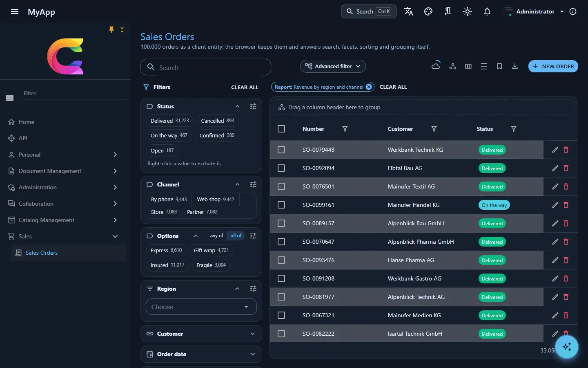588x368 pixels.
Task: Click the download export icon
Action: coord(515,66)
